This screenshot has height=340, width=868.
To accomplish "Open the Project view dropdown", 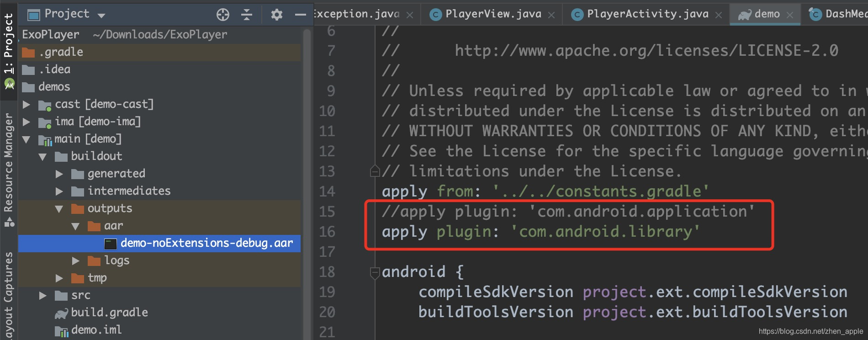I will 101,16.
